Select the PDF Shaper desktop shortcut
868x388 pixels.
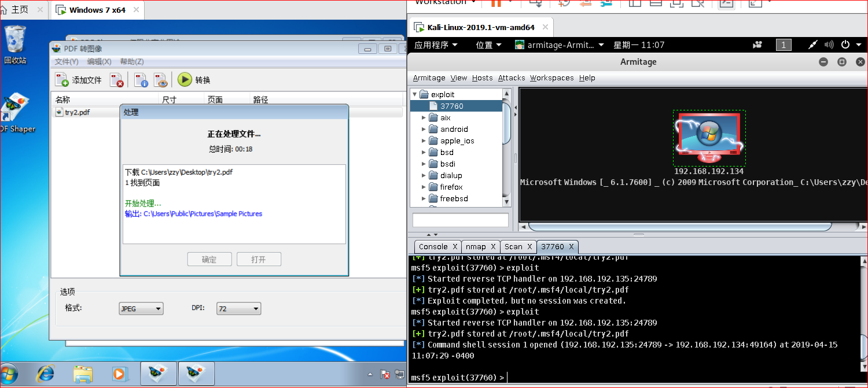coord(16,113)
